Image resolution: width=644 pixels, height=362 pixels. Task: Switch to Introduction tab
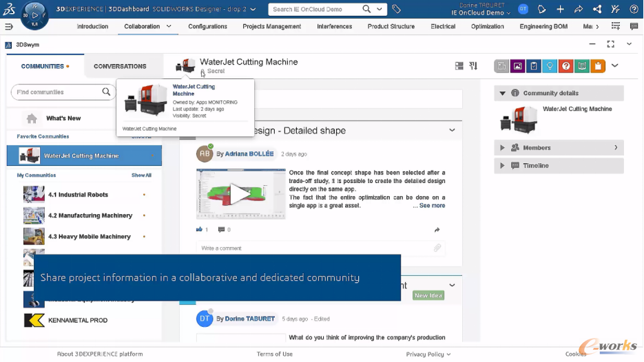point(92,26)
